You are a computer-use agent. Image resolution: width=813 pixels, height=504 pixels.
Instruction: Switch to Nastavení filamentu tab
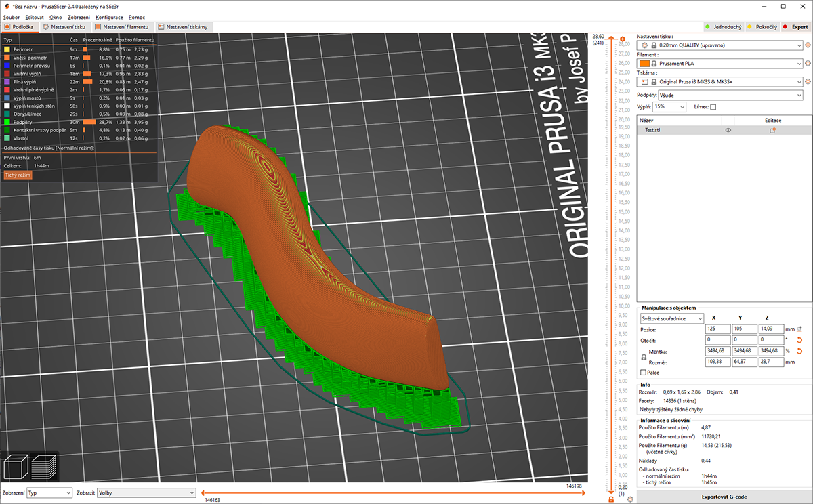123,27
